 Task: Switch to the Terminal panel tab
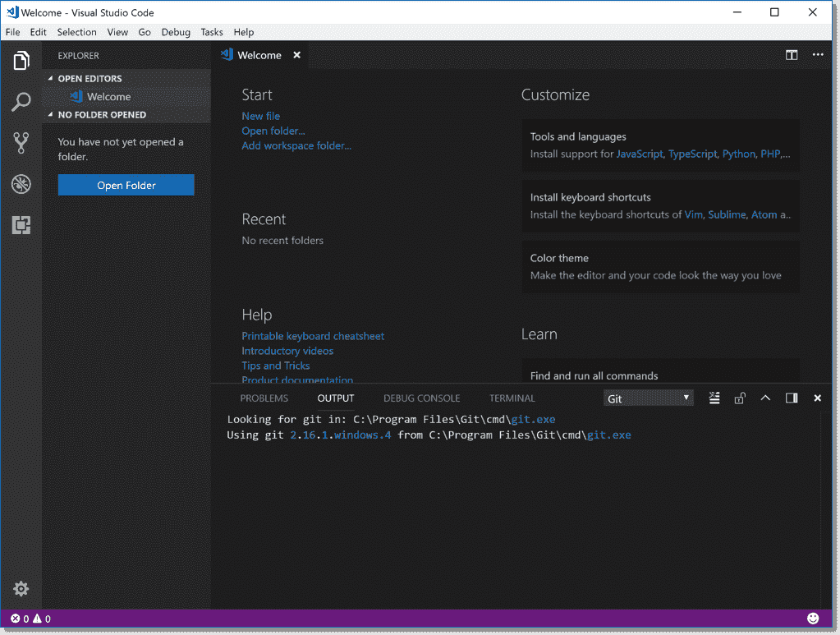click(512, 398)
